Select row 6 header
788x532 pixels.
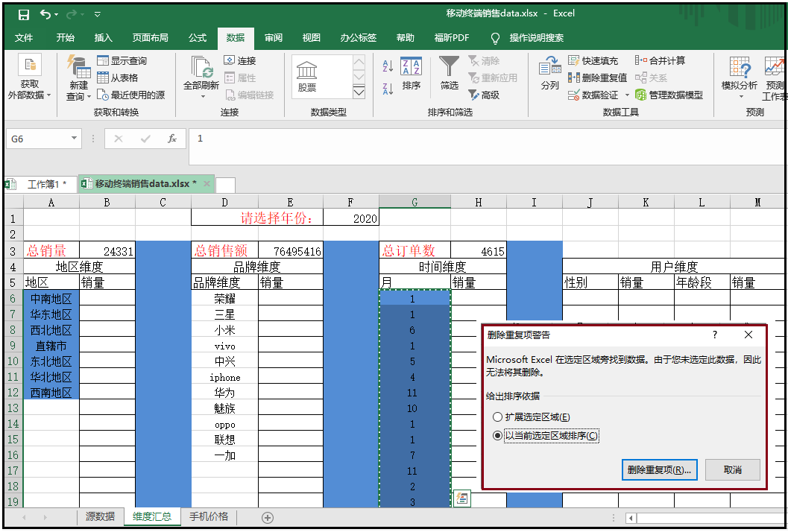tap(13, 298)
